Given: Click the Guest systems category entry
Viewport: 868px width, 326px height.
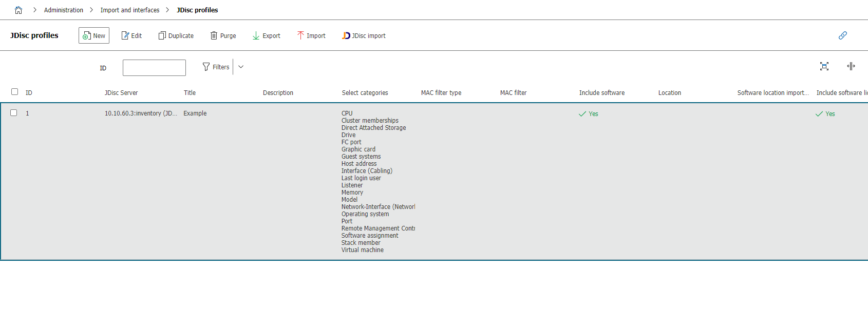Looking at the screenshot, I should tap(361, 157).
